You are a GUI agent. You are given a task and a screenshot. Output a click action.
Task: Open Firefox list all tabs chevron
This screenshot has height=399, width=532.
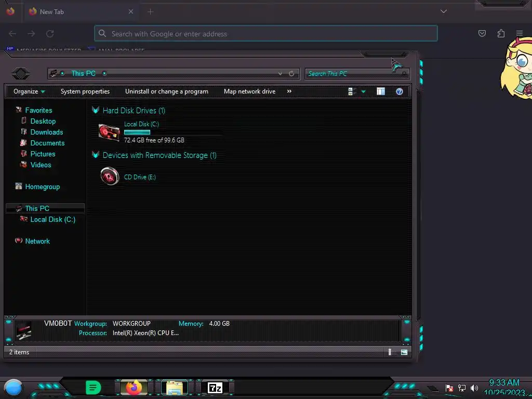[444, 11]
